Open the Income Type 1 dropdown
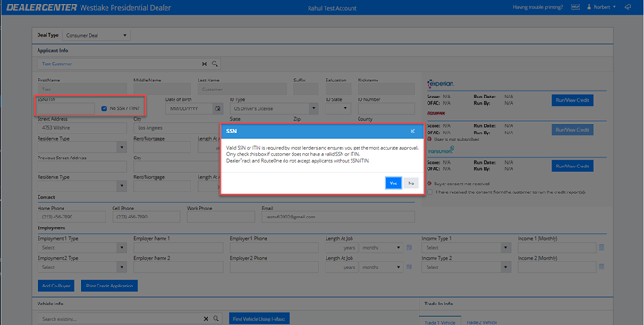Screen dimensions: 644x325 [466, 248]
